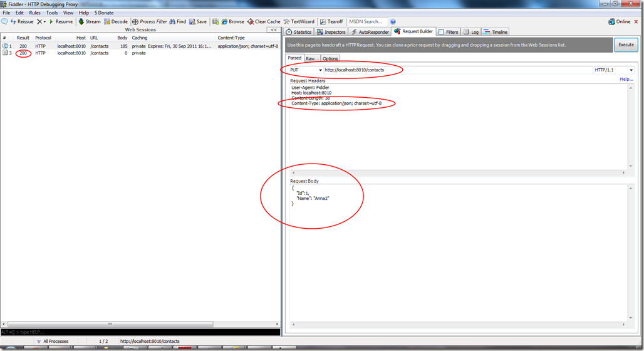644x351 pixels.
Task: Select session row 3 in Web Sessions
Action: point(140,53)
